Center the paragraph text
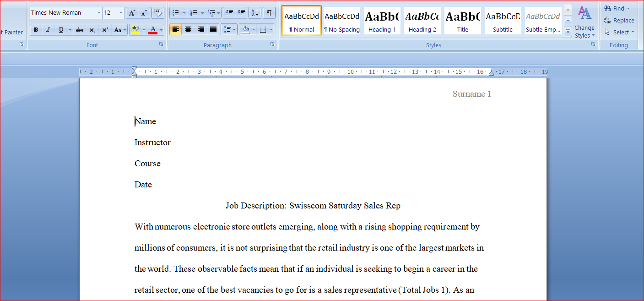Image resolution: width=644 pixels, height=301 pixels. click(x=188, y=30)
